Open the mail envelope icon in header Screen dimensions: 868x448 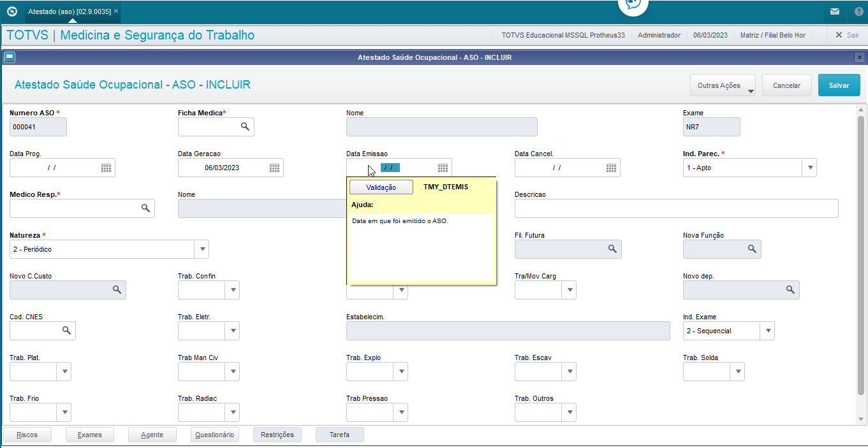835,11
